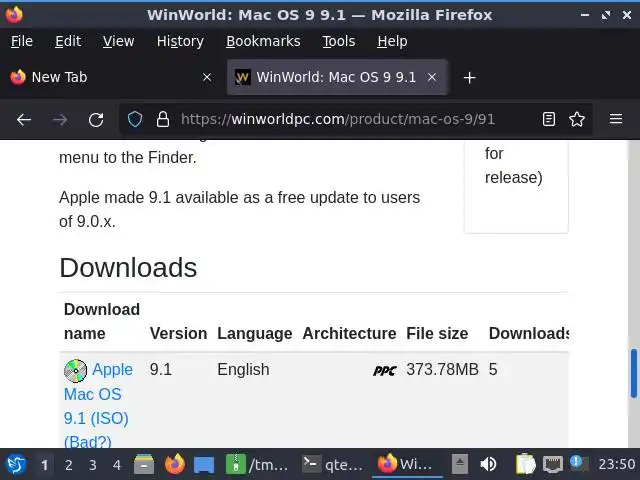This screenshot has height=480, width=640.
Task: Open the file manager drawer icon in taskbar
Action: [x=144, y=464]
